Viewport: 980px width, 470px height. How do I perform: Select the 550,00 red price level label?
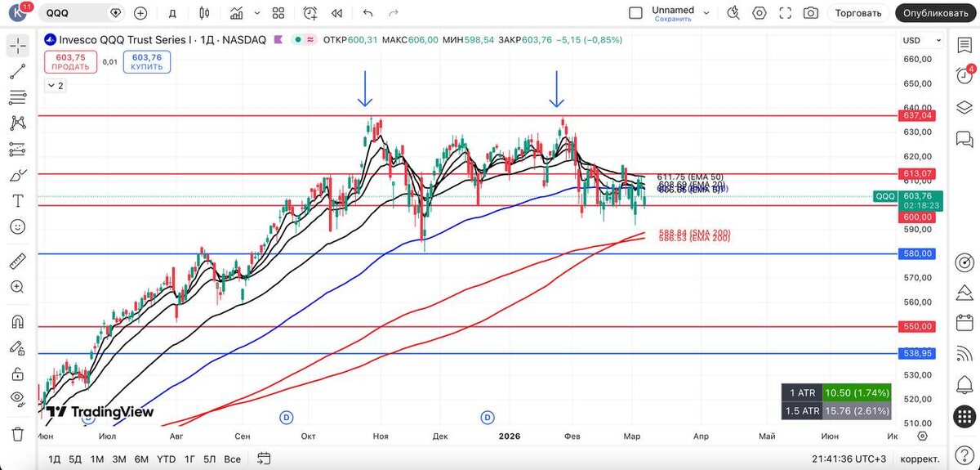click(915, 326)
